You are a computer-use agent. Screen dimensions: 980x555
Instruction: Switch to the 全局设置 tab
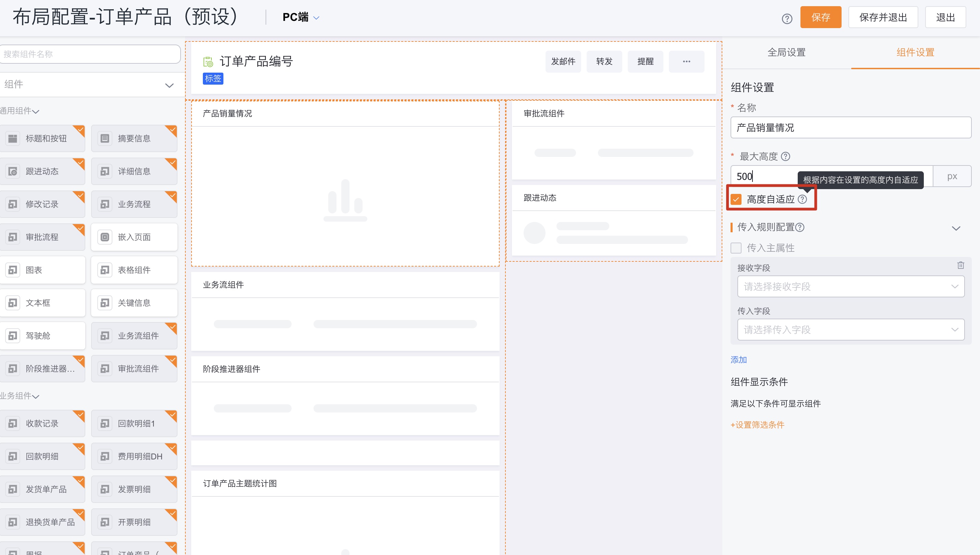pos(786,52)
